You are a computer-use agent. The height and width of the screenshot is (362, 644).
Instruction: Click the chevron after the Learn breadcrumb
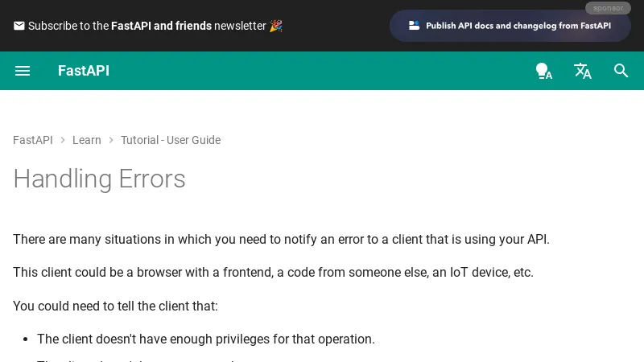[x=111, y=140]
